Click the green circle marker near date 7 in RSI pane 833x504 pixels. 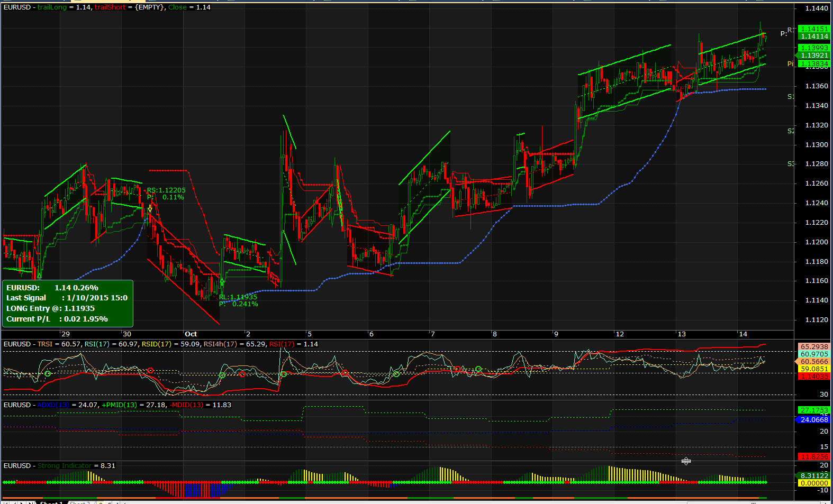pos(396,374)
